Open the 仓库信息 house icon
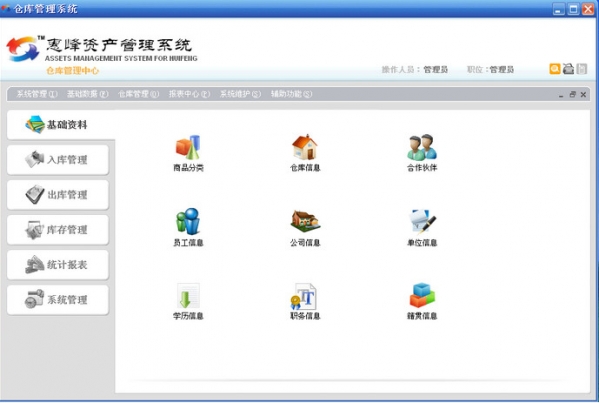 pos(305,147)
